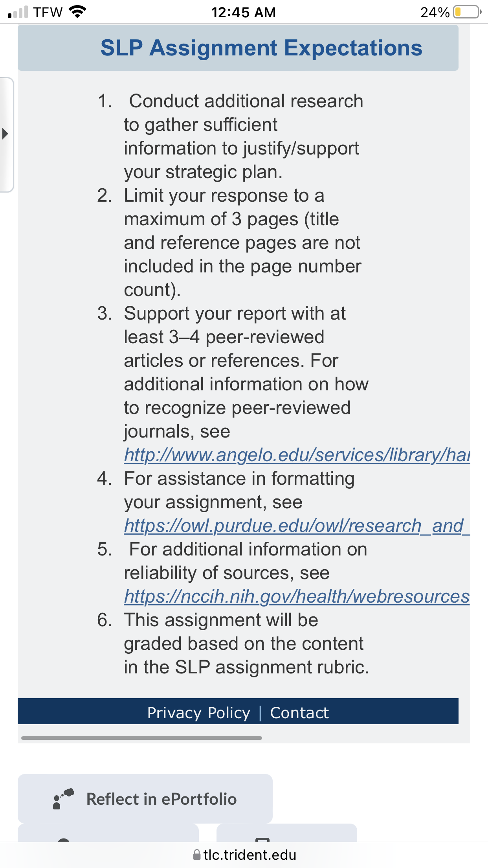Click the ePortfolio thought-bubble person icon
The height and width of the screenshot is (868, 488).
[63, 798]
